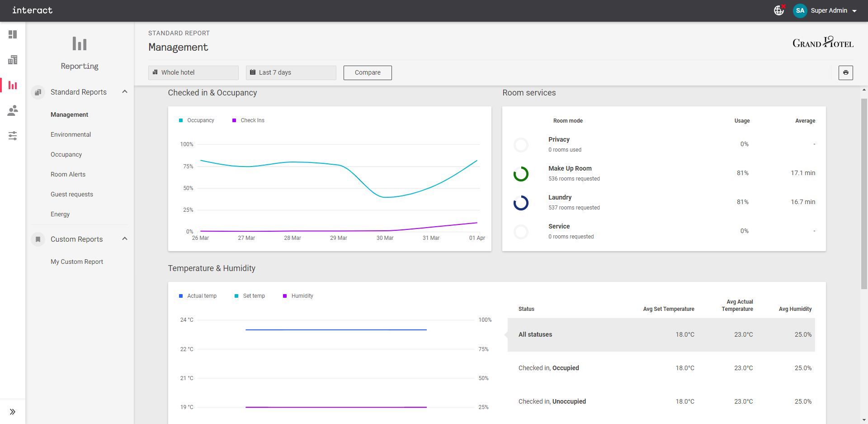Click the Make Up Room row label
868x424 pixels.
coord(570,168)
